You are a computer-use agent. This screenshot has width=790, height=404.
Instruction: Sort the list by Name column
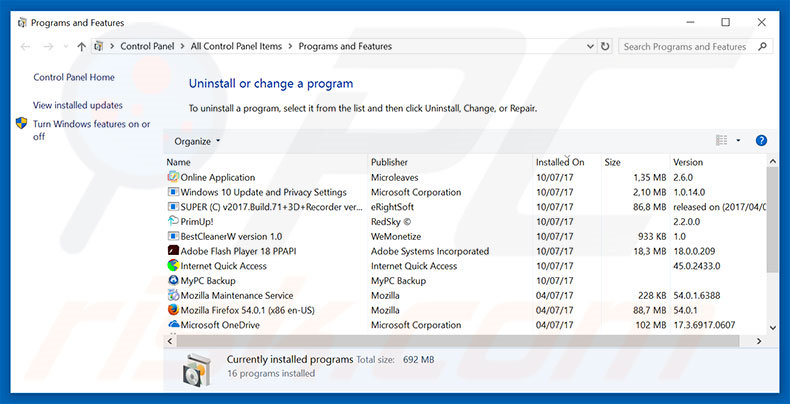coord(179,162)
